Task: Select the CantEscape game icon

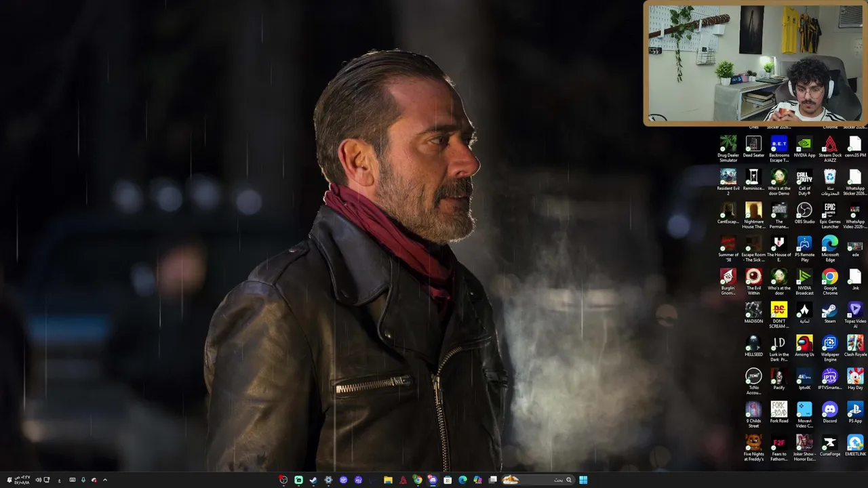Action: click(x=728, y=213)
